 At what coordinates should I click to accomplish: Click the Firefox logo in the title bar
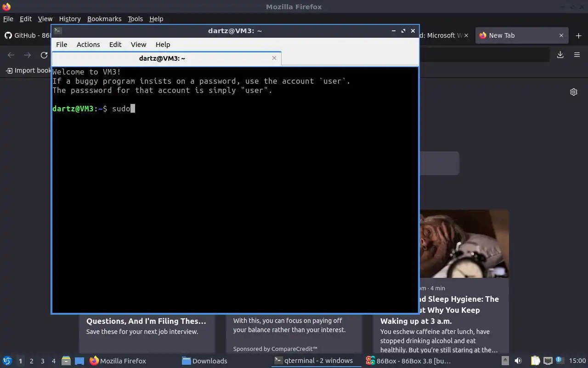pos(6,6)
